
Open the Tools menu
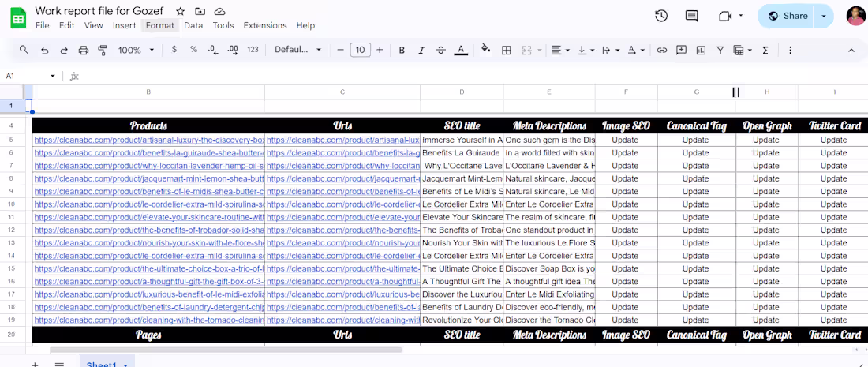223,25
